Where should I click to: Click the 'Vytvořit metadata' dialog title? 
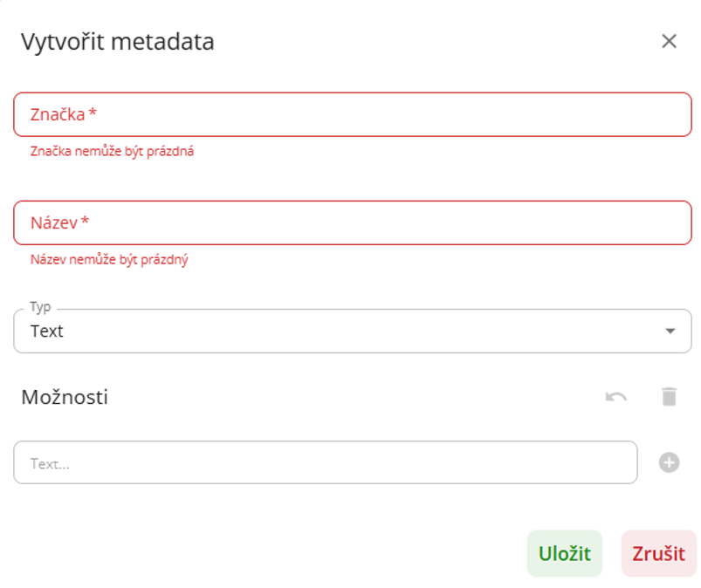pyautogui.click(x=117, y=41)
